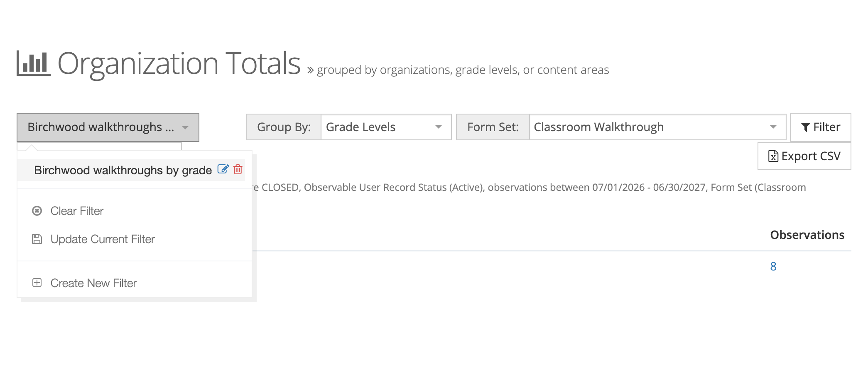Click the Create New Filter plus icon
The width and height of the screenshot is (868, 390).
pos(37,283)
